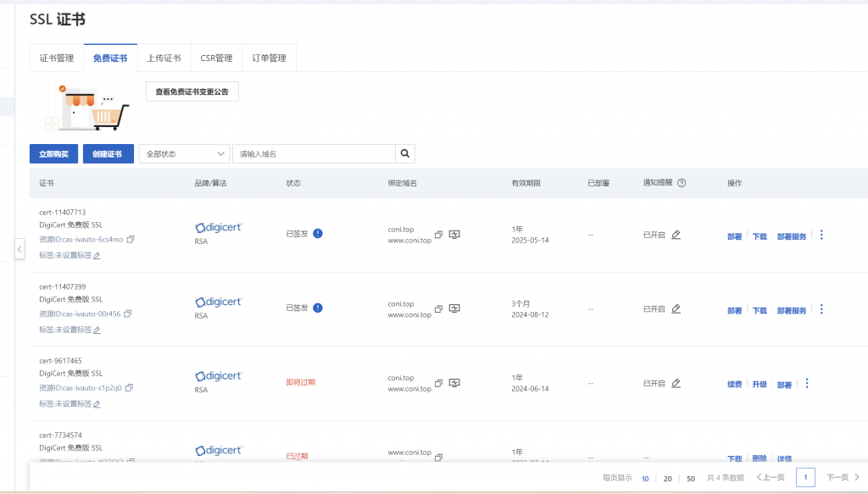
Task: Edit the tag for cert-11407713
Action: (97, 256)
